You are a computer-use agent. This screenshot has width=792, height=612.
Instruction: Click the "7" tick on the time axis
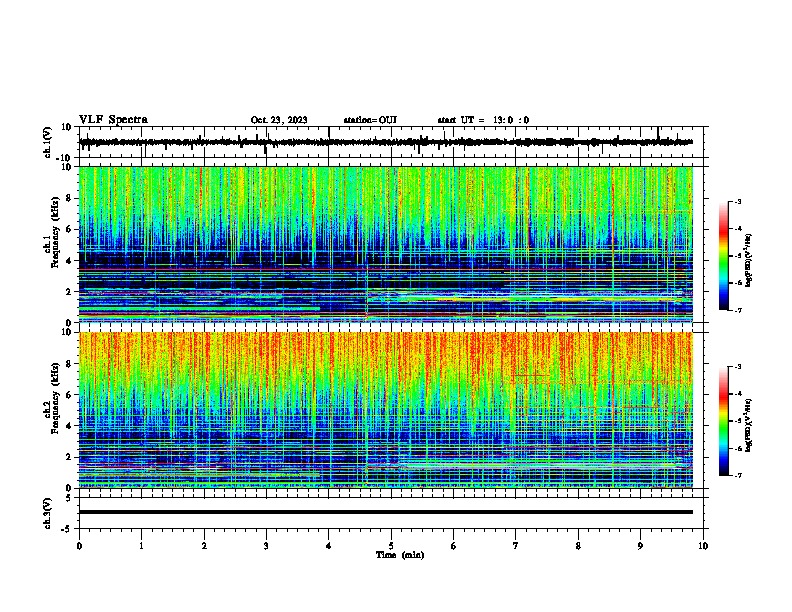coord(516,546)
